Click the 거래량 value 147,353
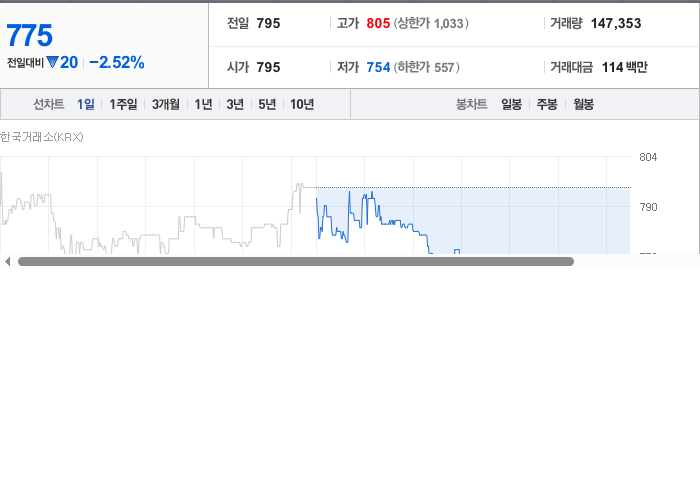This screenshot has height=490, width=700. [616, 23]
